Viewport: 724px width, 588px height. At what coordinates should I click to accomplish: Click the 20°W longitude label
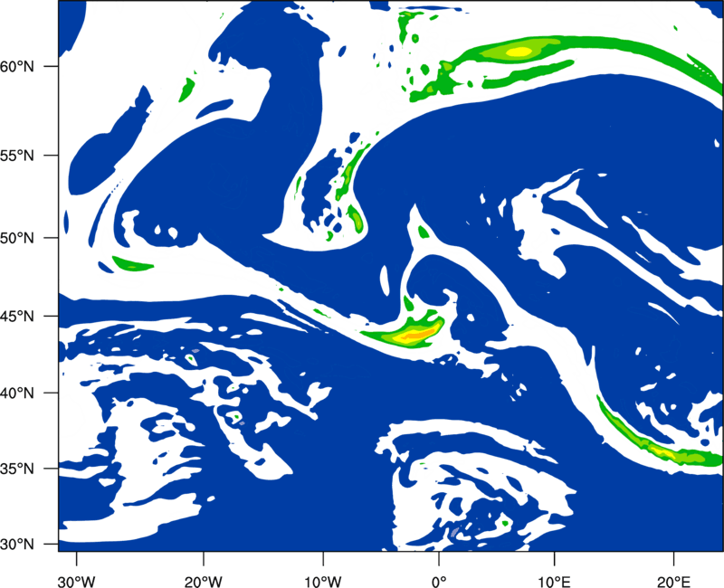(204, 581)
